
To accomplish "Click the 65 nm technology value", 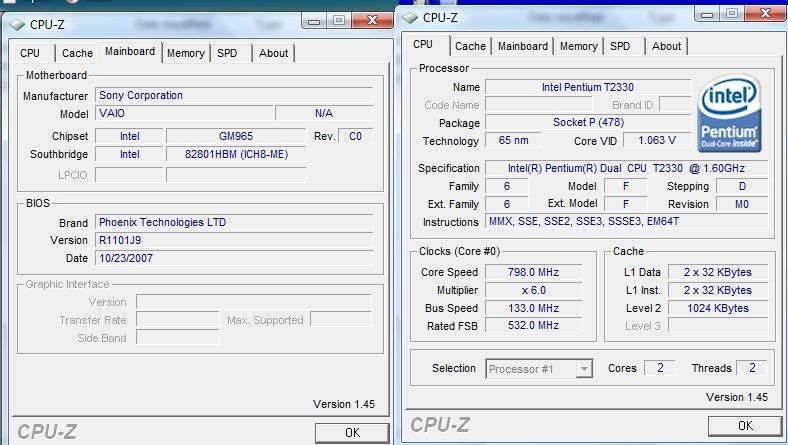I will click(513, 140).
